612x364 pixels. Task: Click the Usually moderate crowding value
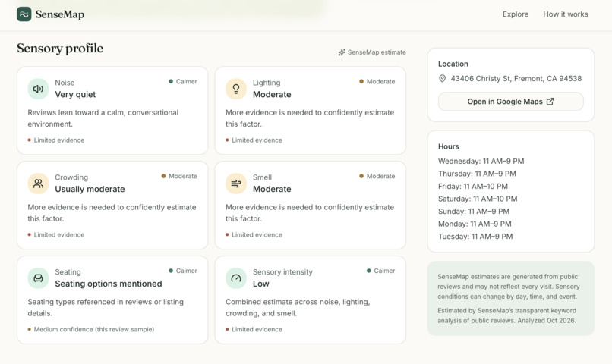pos(90,189)
